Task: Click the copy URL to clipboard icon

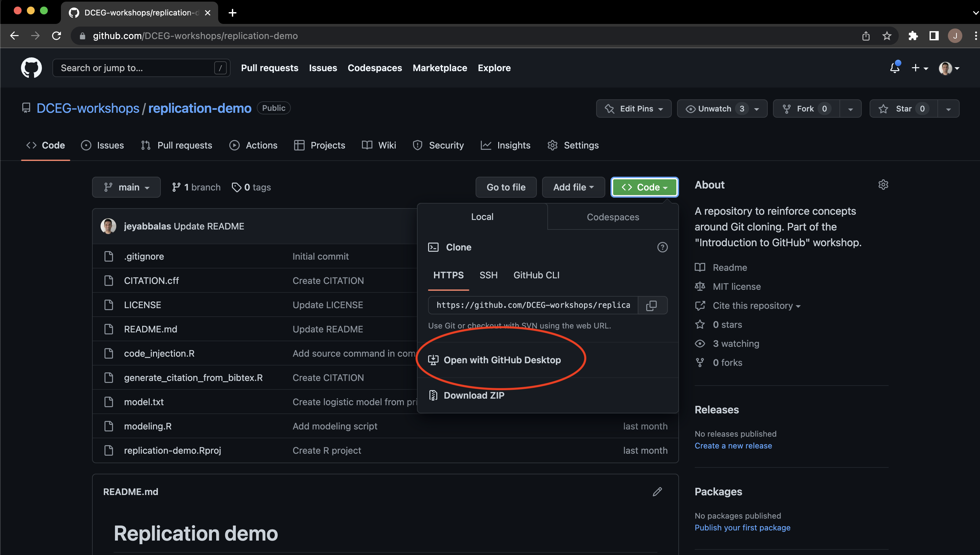Action: pos(651,305)
